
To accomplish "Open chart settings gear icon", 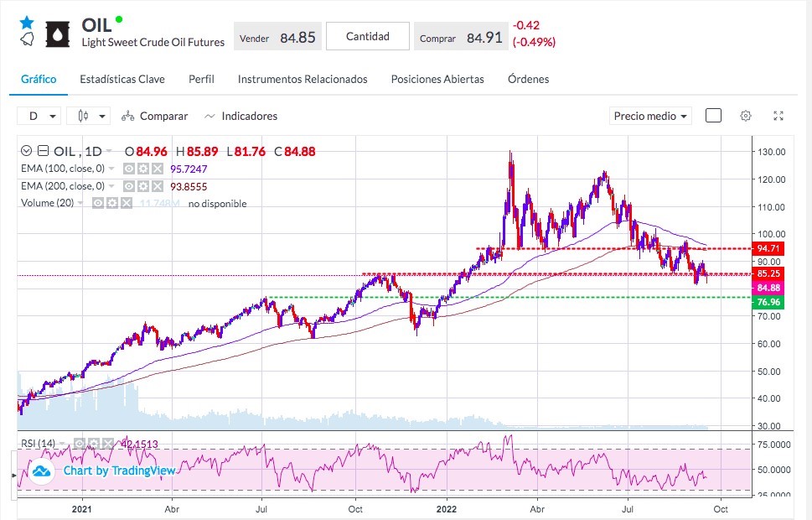I will point(745,116).
